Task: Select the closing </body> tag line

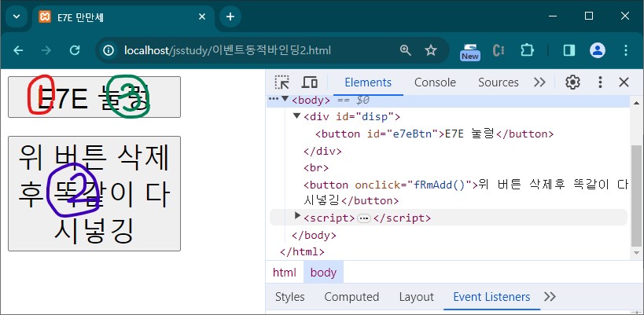Action: click(x=314, y=236)
